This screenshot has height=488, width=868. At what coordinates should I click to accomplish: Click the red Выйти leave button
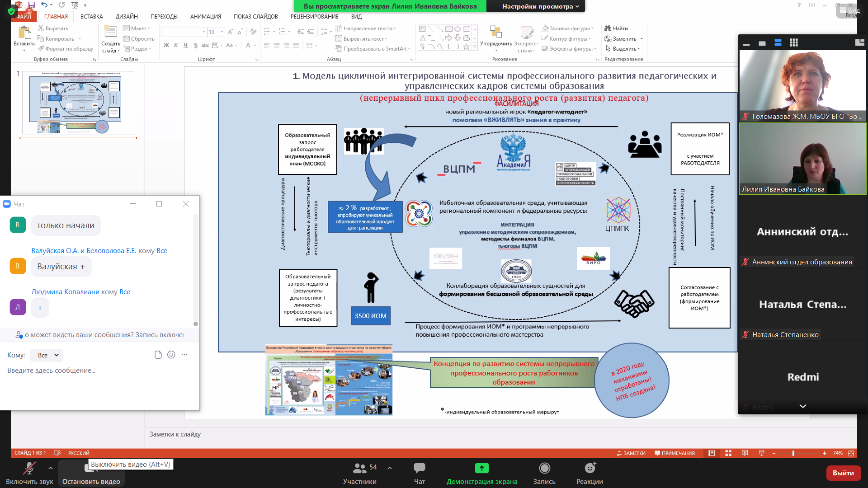843,473
